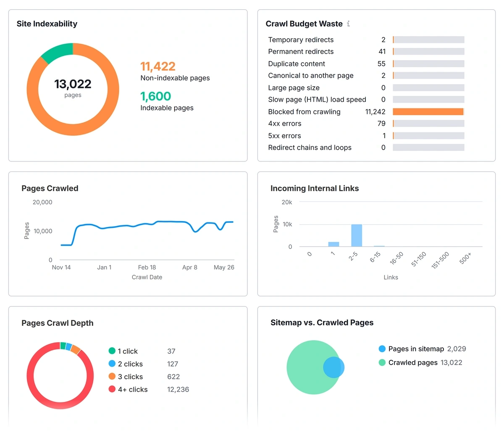Select the Duplicate content row
This screenshot has width=504, height=433.
click(x=297, y=64)
